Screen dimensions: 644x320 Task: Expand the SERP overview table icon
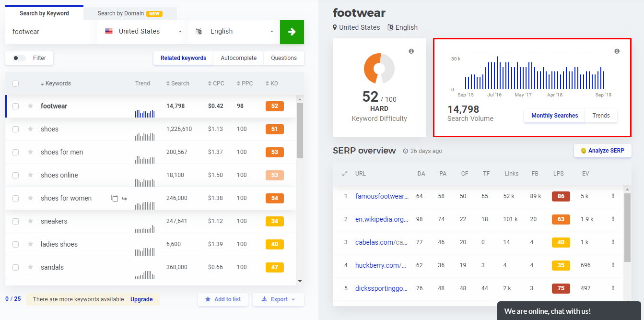344,174
